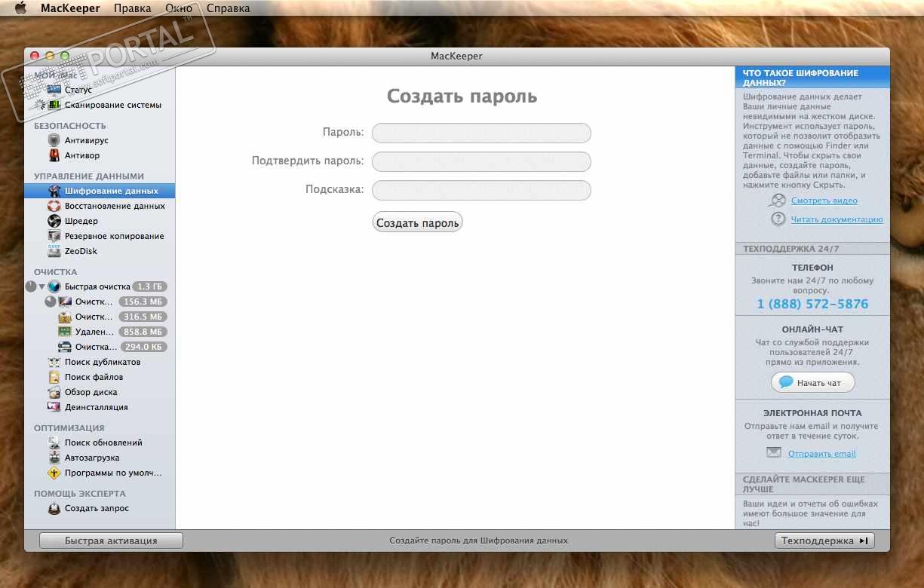
Task: Click the film reel icon near Смотреть видео
Action: coord(778,201)
